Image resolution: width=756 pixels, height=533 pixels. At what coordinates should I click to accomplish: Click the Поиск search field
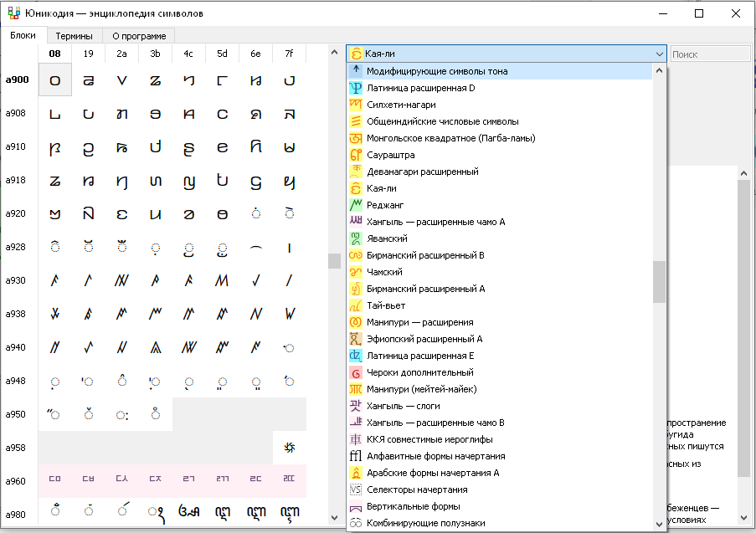pyautogui.click(x=709, y=54)
